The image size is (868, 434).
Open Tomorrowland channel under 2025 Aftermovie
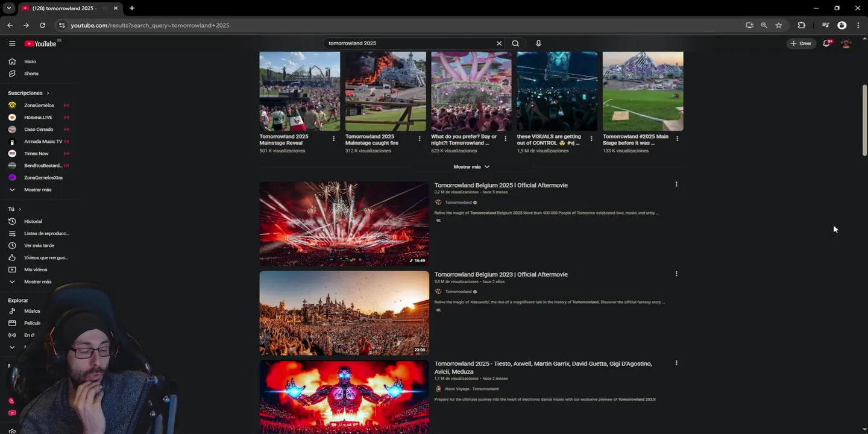pyautogui.click(x=458, y=203)
